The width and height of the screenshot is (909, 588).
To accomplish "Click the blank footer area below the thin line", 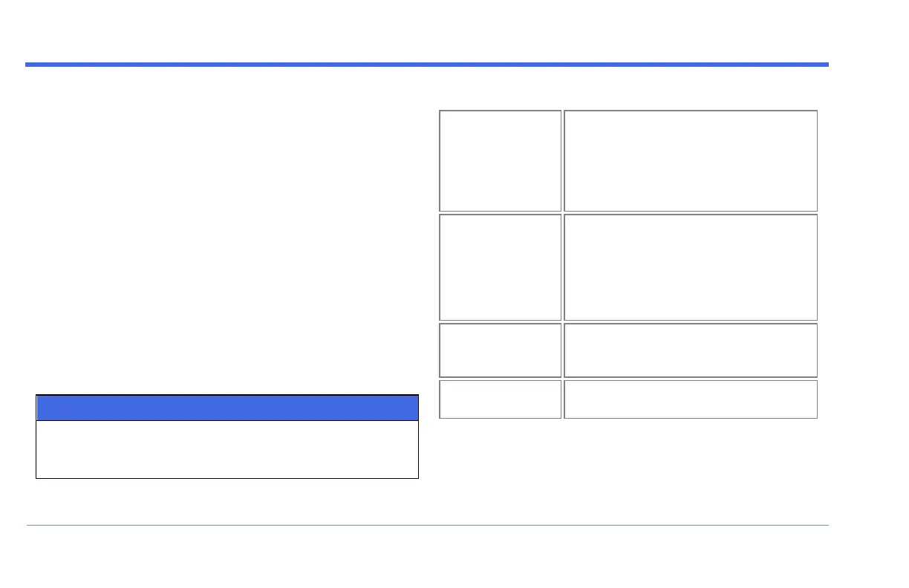I will click(x=427, y=557).
